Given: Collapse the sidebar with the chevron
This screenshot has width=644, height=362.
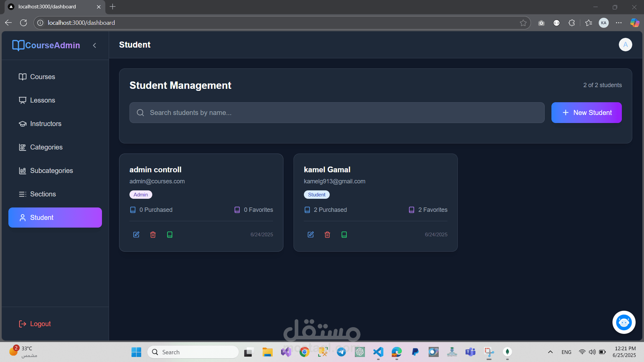Looking at the screenshot, I should click(95, 45).
